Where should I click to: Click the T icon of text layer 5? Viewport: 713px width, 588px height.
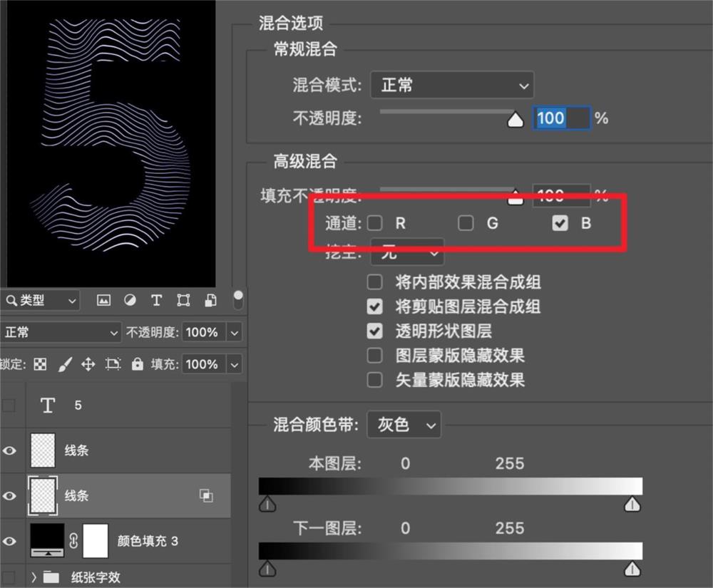pos(48,405)
